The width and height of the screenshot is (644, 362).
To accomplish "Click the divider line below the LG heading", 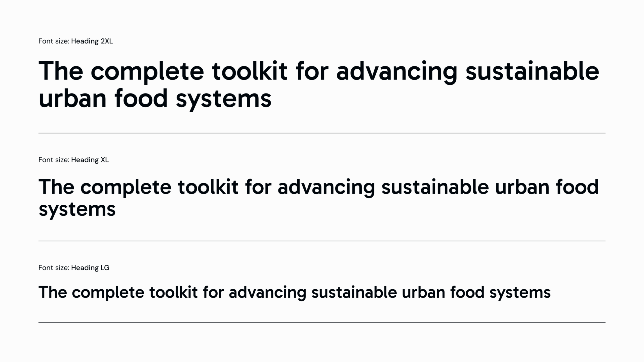I will click(322, 322).
